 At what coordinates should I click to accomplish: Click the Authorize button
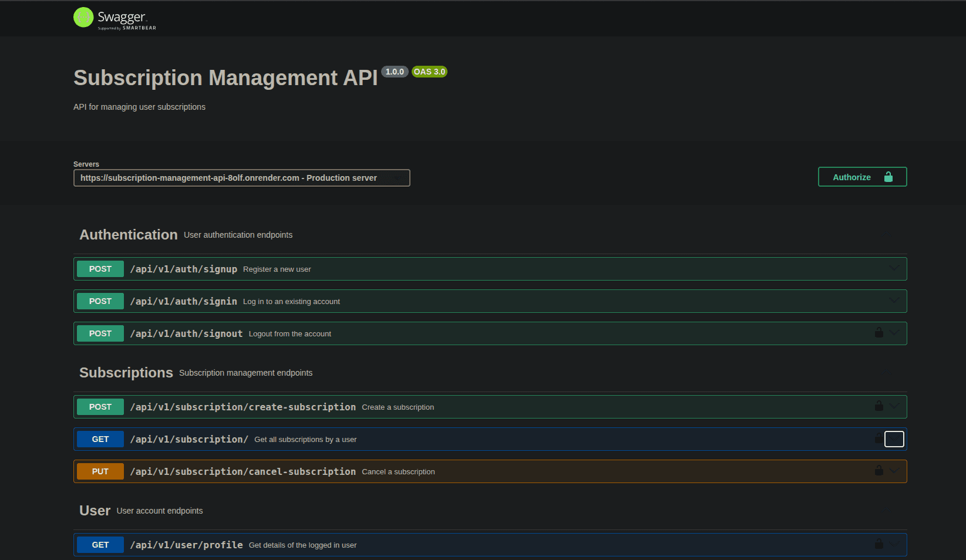[851, 177]
